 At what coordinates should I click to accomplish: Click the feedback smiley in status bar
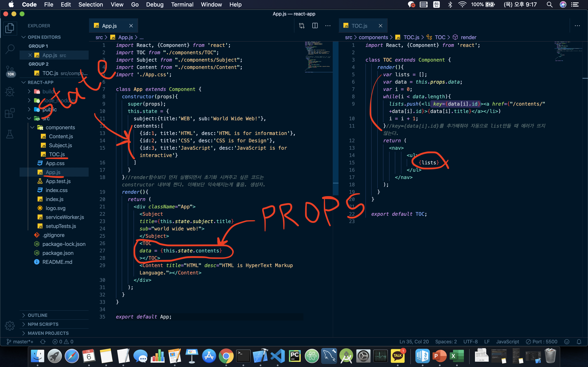(567, 342)
